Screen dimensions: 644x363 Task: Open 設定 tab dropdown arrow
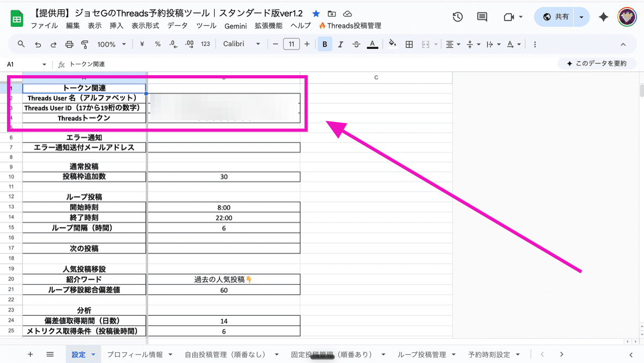93,354
